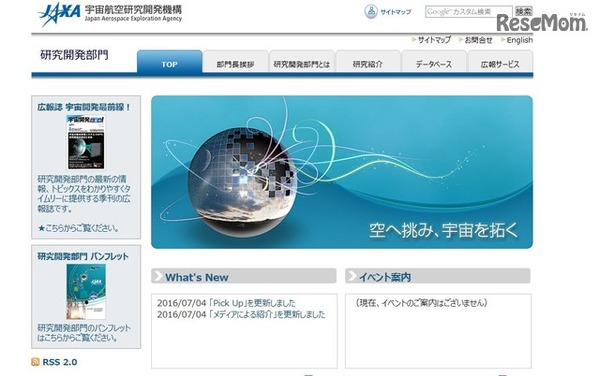Open the 研究開発部門 pamphlet cover thumbnail
The width and height of the screenshot is (600, 376).
click(86, 291)
